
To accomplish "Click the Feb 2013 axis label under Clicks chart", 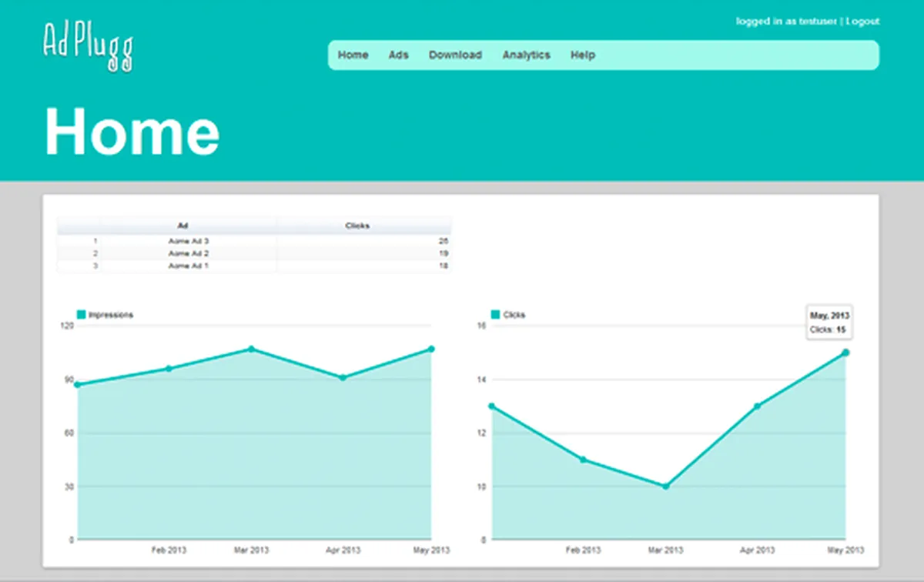I will point(583,550).
